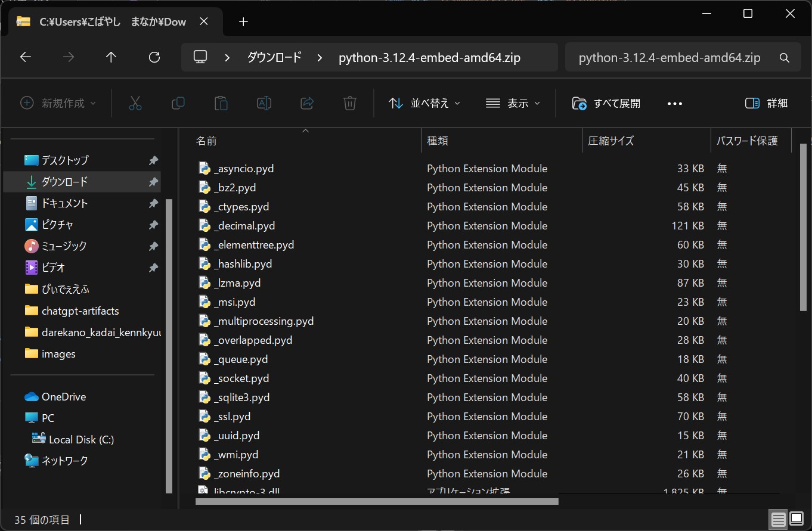812x531 pixels.
Task: Click the Cut scissors icon
Action: pos(135,103)
